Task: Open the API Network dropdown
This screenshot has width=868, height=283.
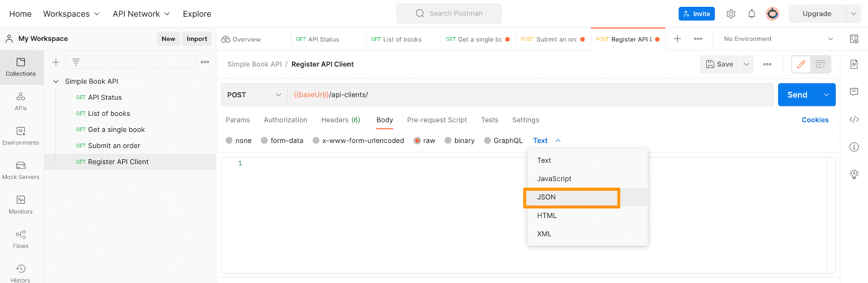Action: pos(141,14)
